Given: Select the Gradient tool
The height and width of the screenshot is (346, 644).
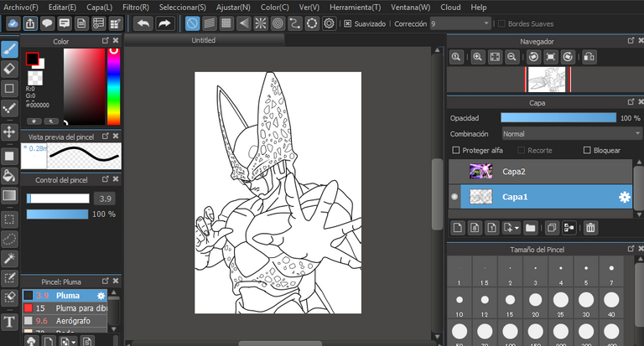Looking at the screenshot, I should 9,195.
